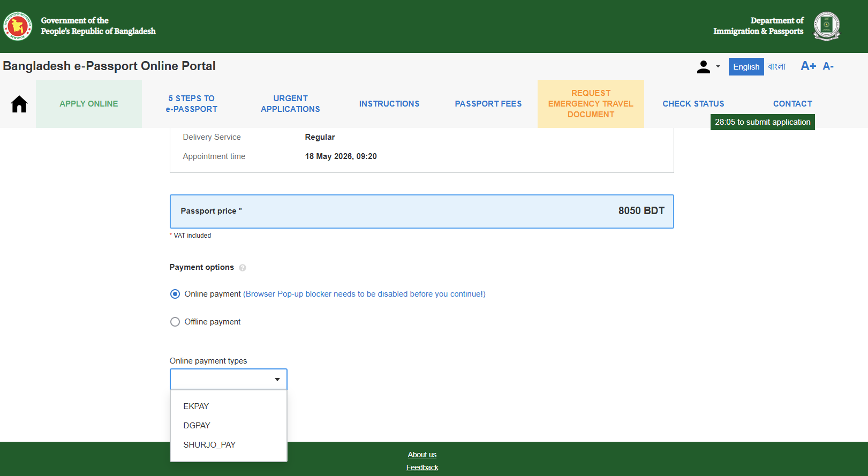Open the About us footer link

click(x=422, y=455)
